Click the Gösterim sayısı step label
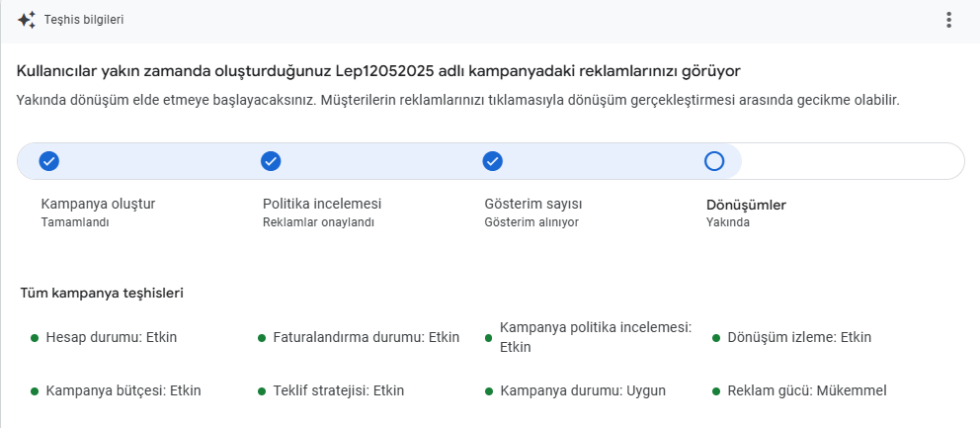980x428 pixels. point(533,204)
